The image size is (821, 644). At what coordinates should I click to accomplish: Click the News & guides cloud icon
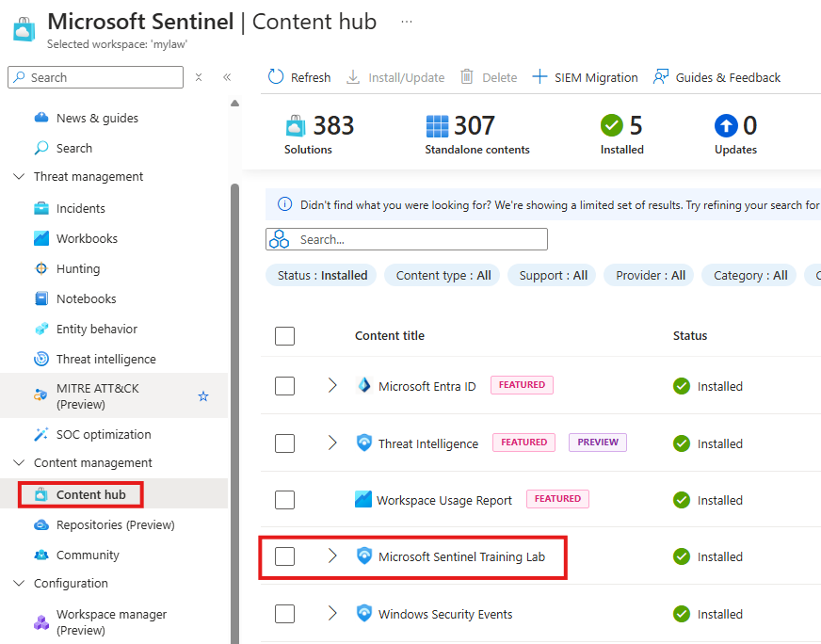(41, 118)
